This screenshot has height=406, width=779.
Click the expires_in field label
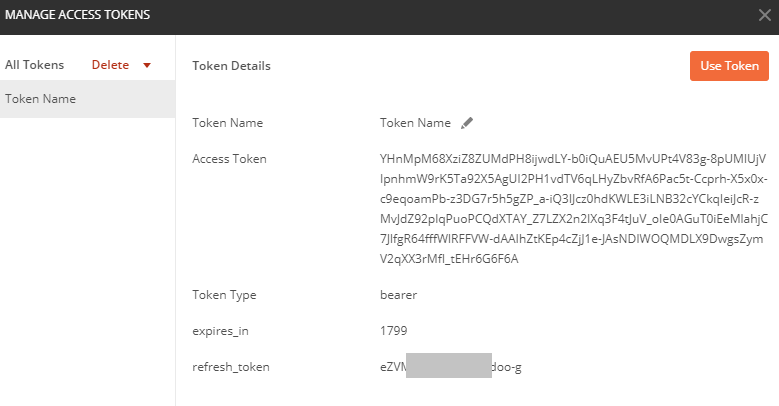(x=220, y=331)
